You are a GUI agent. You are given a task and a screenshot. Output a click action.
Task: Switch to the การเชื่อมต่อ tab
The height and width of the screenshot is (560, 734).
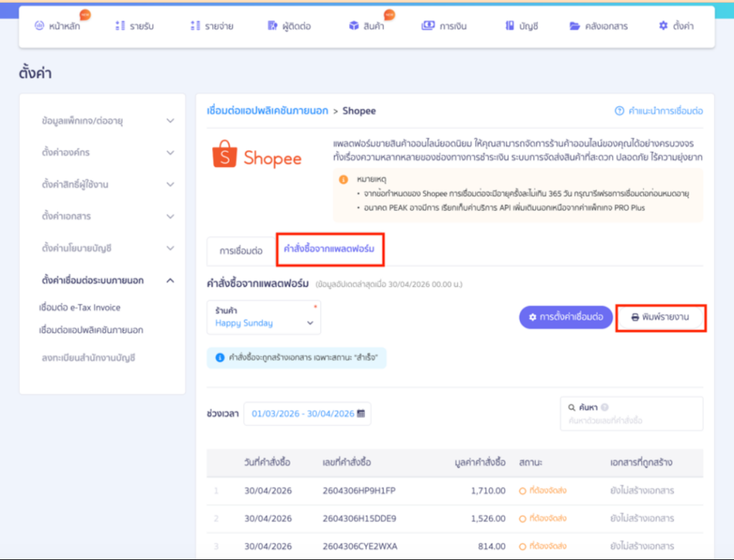coord(241,251)
